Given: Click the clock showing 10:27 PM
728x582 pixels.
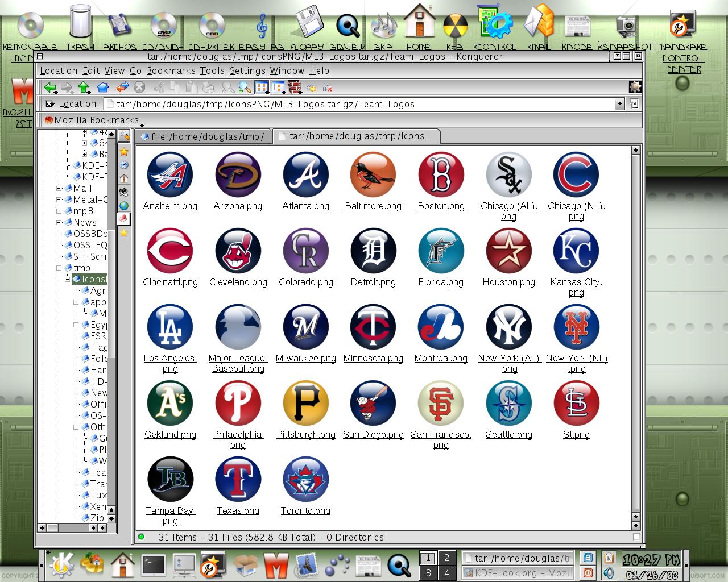Looking at the screenshot, I should coord(651,559).
